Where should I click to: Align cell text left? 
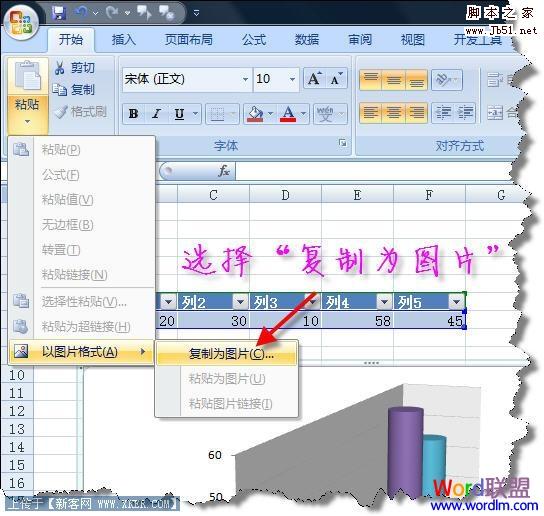coord(371,113)
